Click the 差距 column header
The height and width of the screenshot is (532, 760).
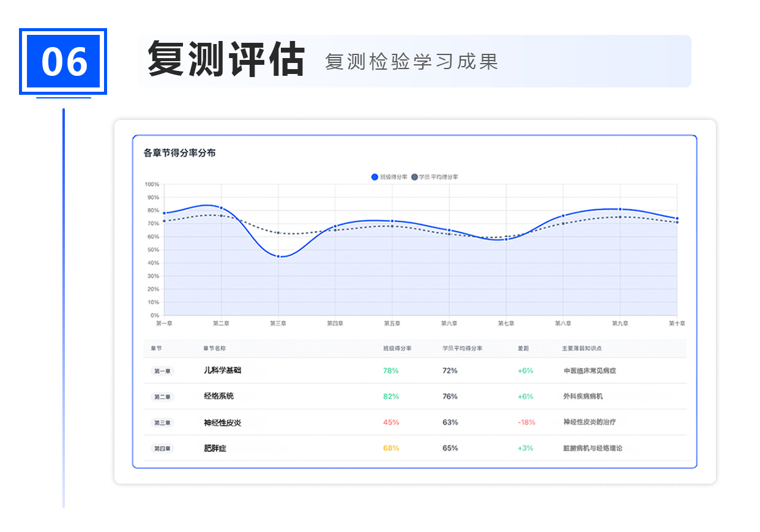coord(523,349)
